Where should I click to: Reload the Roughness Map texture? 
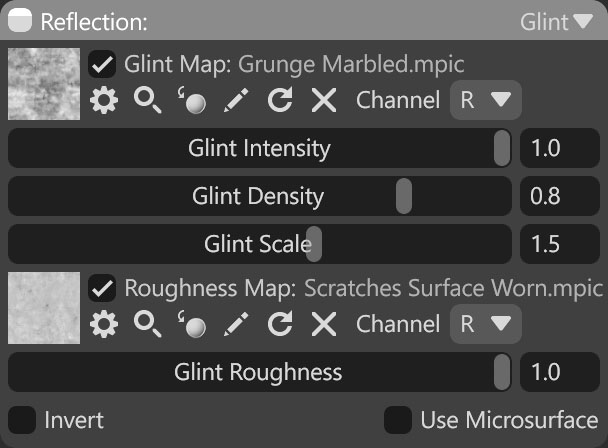pos(280,324)
